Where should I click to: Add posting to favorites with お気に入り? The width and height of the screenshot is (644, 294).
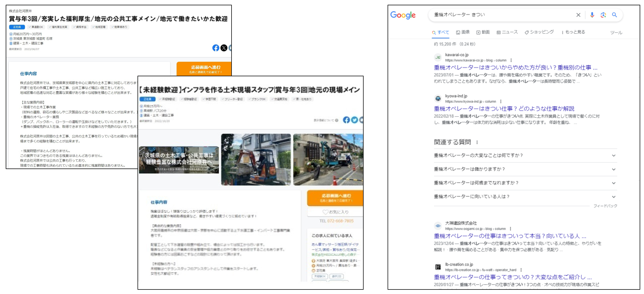click(335, 212)
